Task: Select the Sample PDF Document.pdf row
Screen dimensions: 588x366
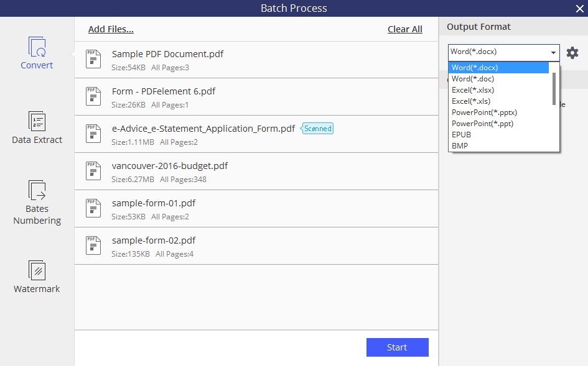Action: (x=256, y=60)
